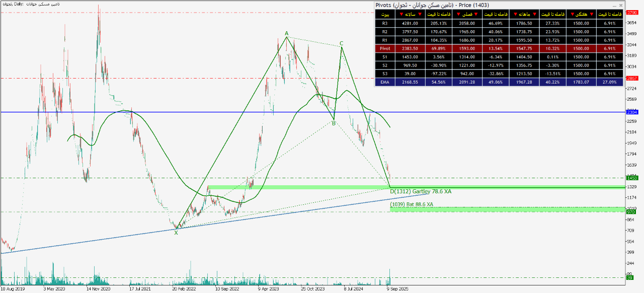Click red arrow right of فصلی header
Screen dimensions: 644x293
pos(476,14)
